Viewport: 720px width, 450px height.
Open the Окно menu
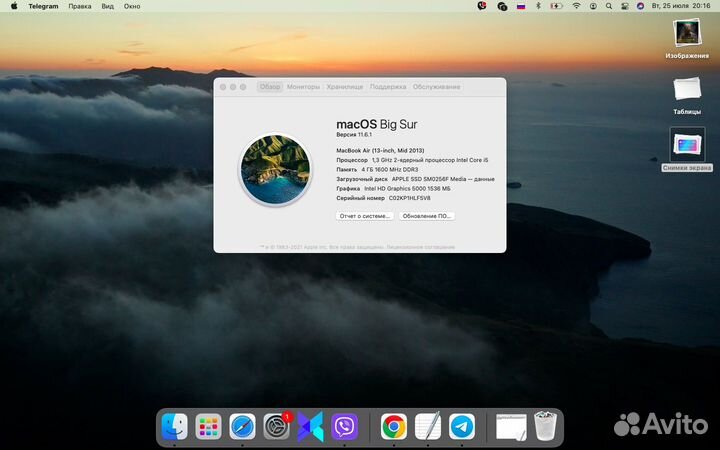point(132,6)
